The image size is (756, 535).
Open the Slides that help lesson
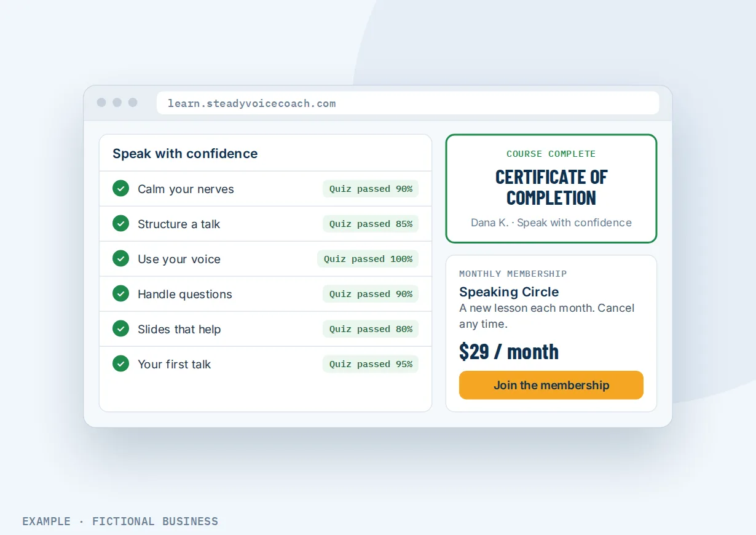[x=266, y=329]
